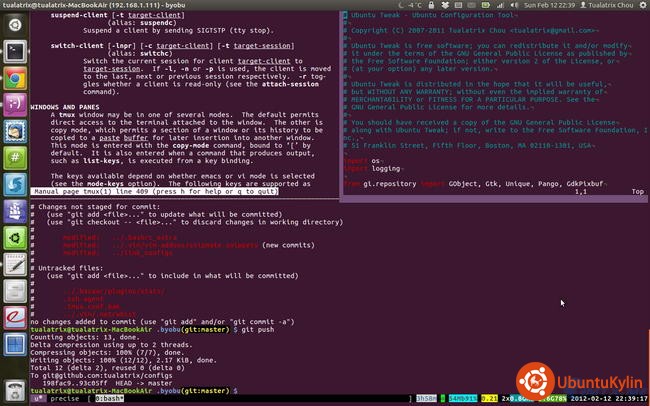Click the 'Manual page tmux(1)' status line
The image size is (650, 406).
(x=154, y=192)
